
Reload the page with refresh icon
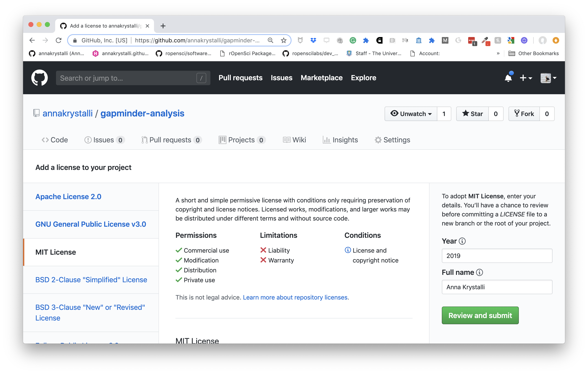pyautogui.click(x=58, y=40)
